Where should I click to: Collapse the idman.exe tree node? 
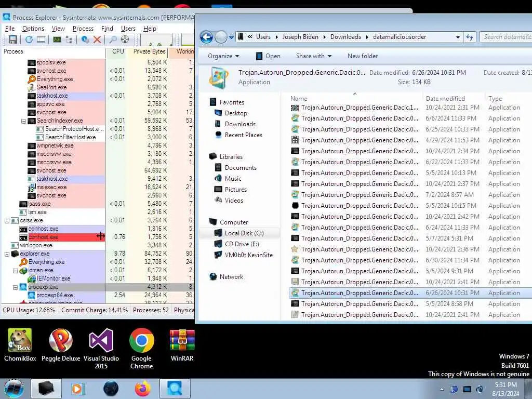[15, 270]
